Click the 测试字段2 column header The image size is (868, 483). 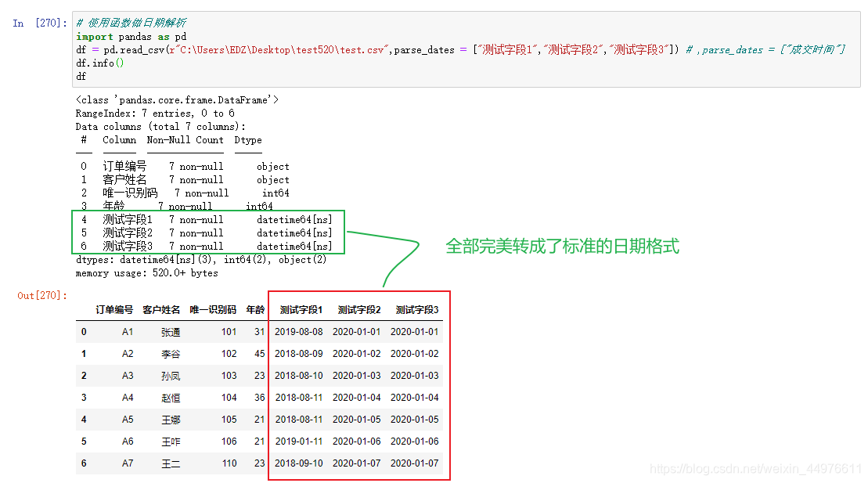coord(359,310)
